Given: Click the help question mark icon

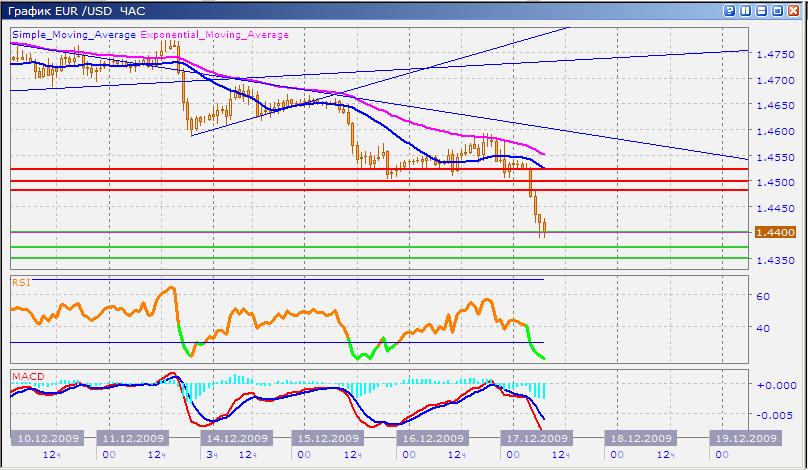Looking at the screenshot, I should coord(729,10).
